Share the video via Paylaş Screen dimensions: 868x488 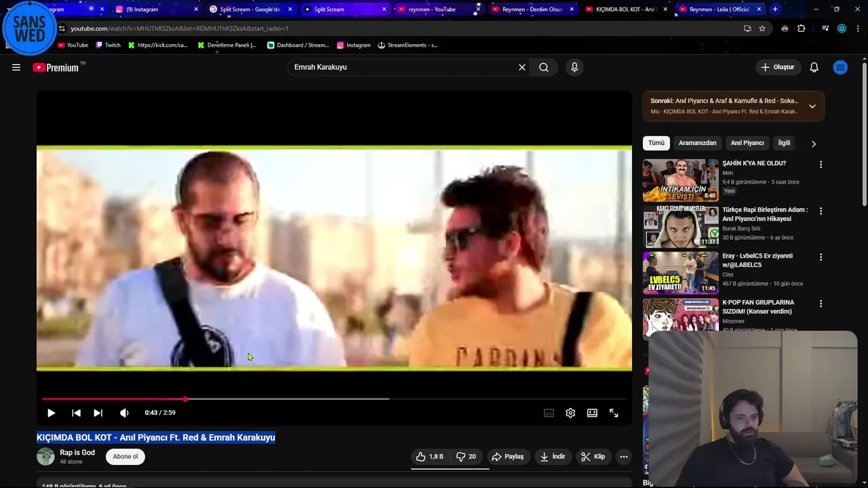point(507,457)
